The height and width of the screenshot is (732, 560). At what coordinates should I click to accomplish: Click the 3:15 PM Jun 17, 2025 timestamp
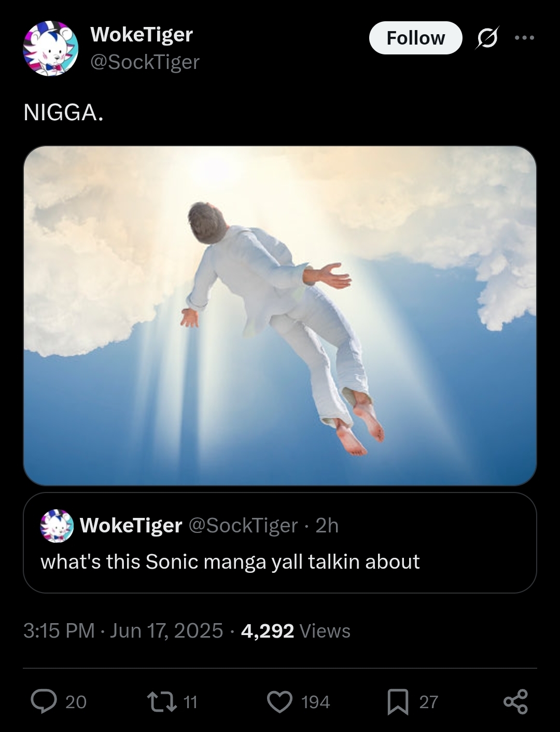coord(123,631)
